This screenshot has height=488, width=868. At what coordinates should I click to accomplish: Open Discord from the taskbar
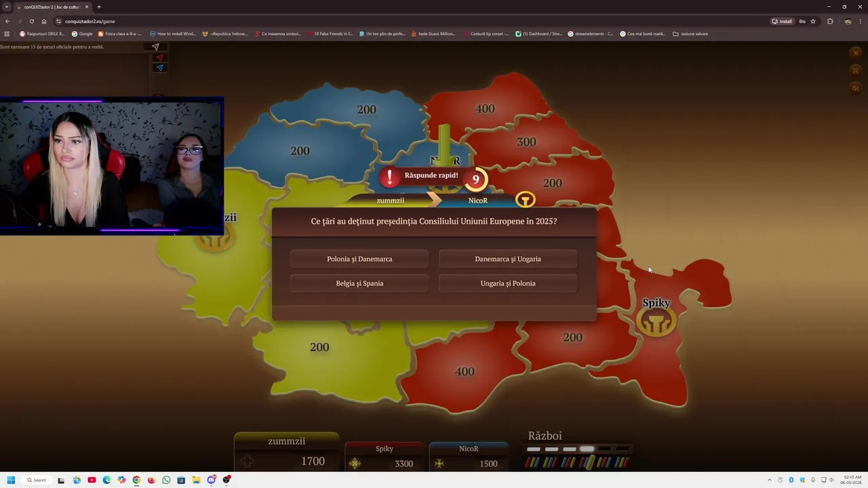[x=212, y=480]
